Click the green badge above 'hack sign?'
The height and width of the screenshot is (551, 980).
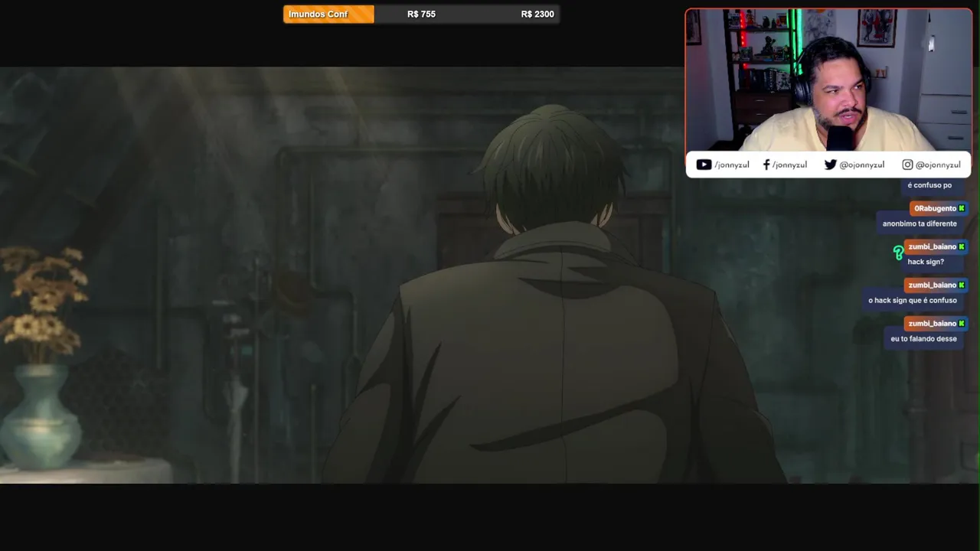click(962, 246)
